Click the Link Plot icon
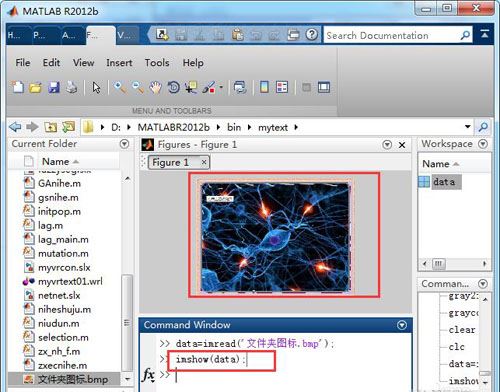 tap(240, 88)
